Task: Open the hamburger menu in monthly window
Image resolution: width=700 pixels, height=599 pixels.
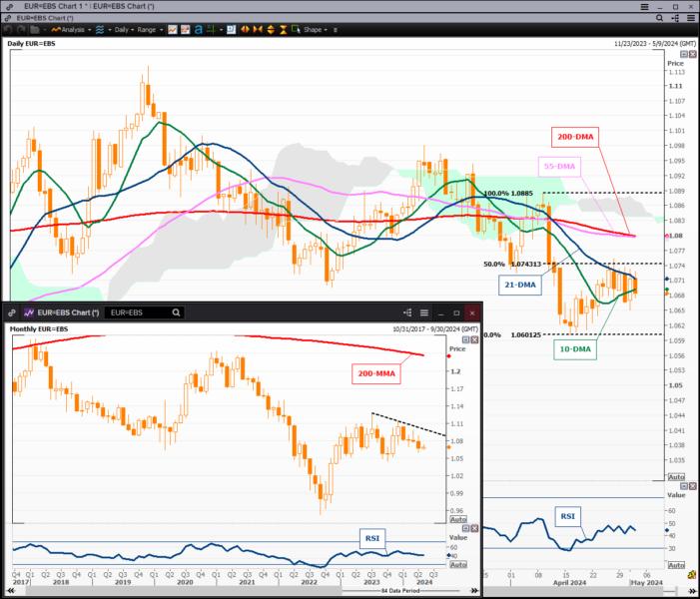Action: click(x=424, y=312)
